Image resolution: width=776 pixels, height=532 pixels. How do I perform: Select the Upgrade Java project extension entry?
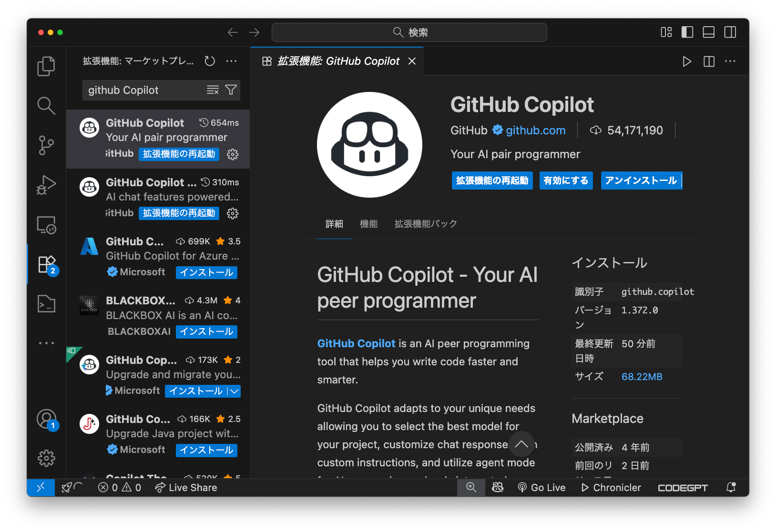[158, 435]
